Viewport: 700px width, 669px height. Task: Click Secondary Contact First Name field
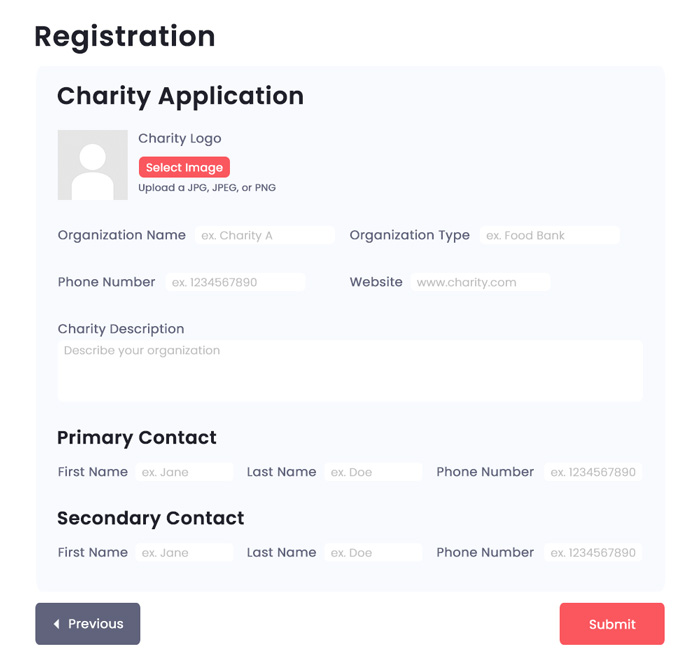click(184, 553)
